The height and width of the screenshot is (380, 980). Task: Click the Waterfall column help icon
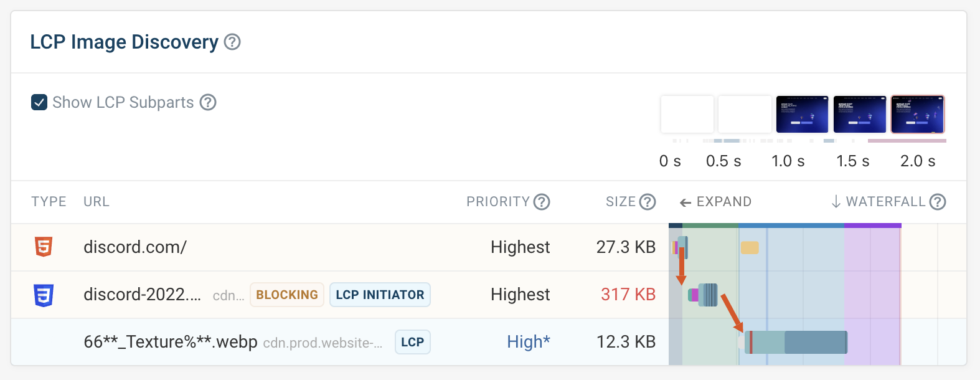click(938, 202)
